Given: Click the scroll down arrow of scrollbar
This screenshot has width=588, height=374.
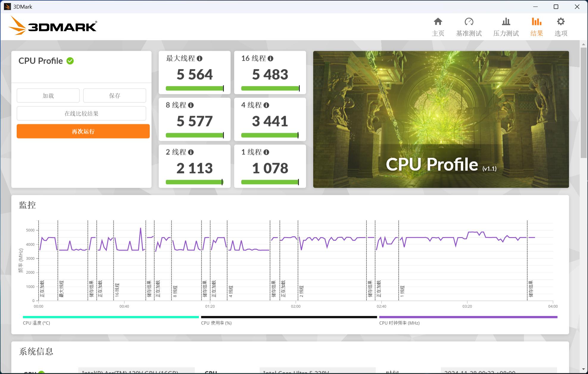Looking at the screenshot, I should click(x=584, y=369).
